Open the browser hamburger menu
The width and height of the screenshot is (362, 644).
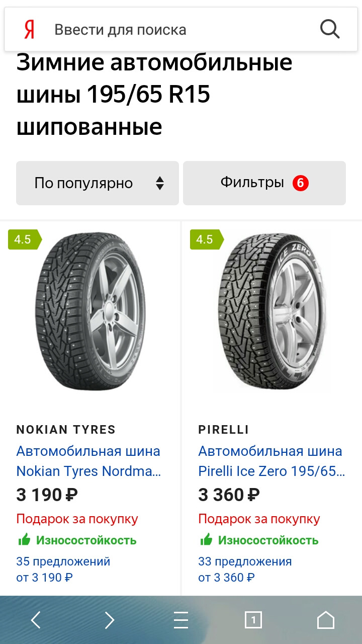pos(181,620)
